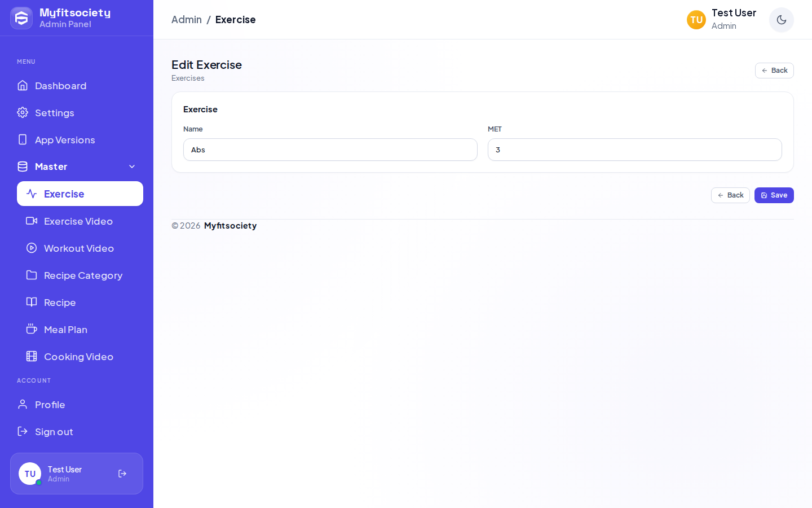The image size is (812, 508).
Task: Select the Recipe menu item
Action: click(80, 302)
